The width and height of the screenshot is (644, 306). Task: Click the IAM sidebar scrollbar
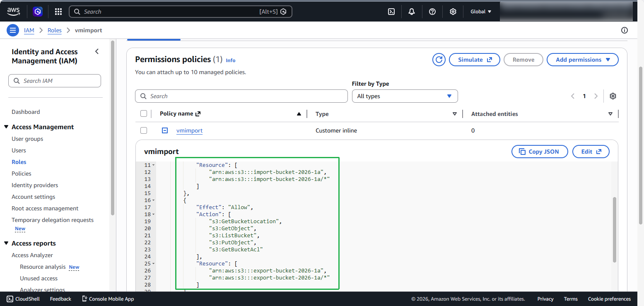pyautogui.click(x=112, y=128)
